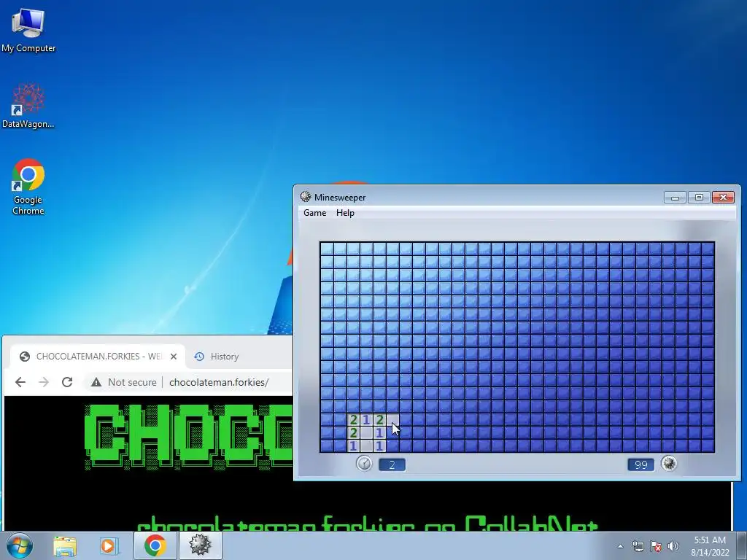
Task: Click the CHOCO banner heading in Chrome
Action: [x=189, y=436]
